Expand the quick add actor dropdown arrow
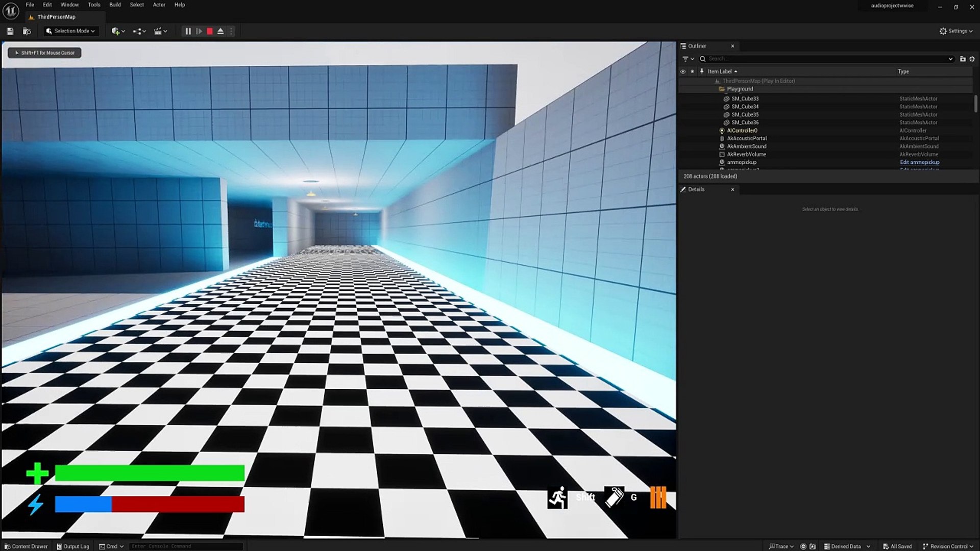 (x=123, y=32)
